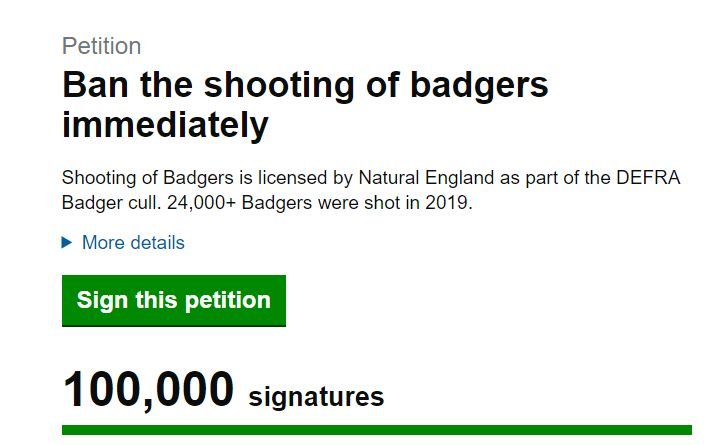The height and width of the screenshot is (445, 722).
Task: Click the green signature progress bar
Action: (x=376, y=430)
